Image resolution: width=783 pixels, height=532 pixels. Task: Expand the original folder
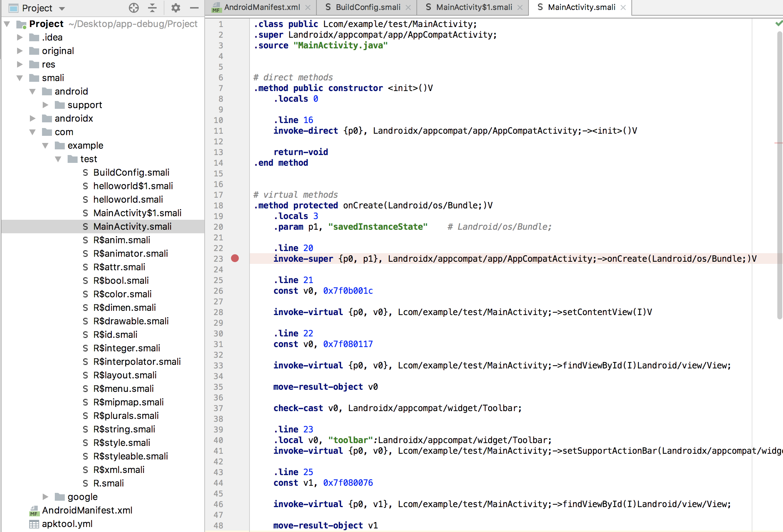(20, 50)
